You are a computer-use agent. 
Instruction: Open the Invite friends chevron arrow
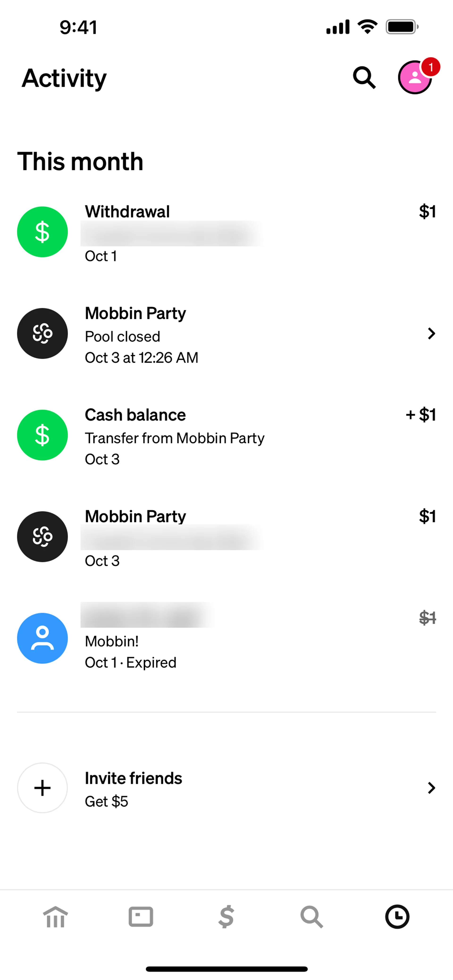[431, 787]
